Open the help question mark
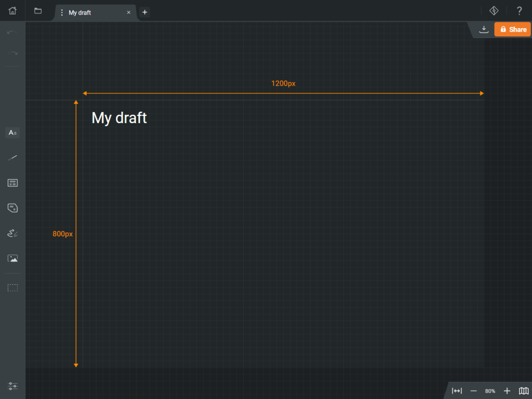 [x=519, y=11]
